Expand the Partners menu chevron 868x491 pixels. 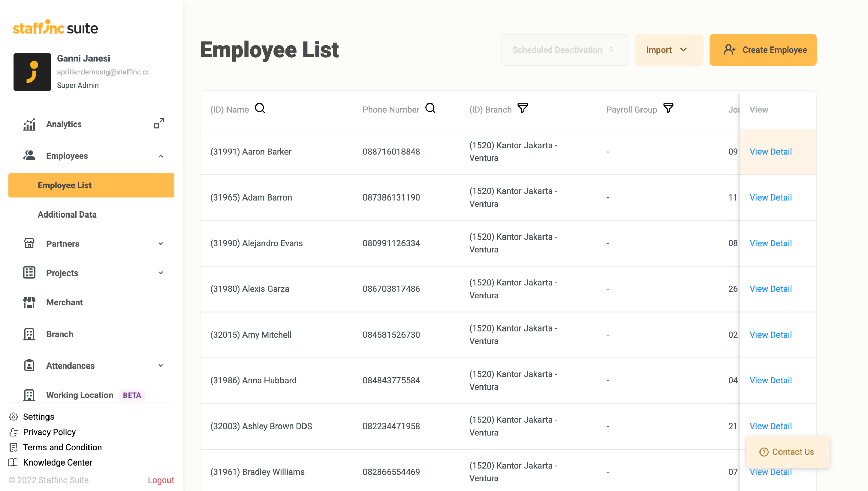161,244
